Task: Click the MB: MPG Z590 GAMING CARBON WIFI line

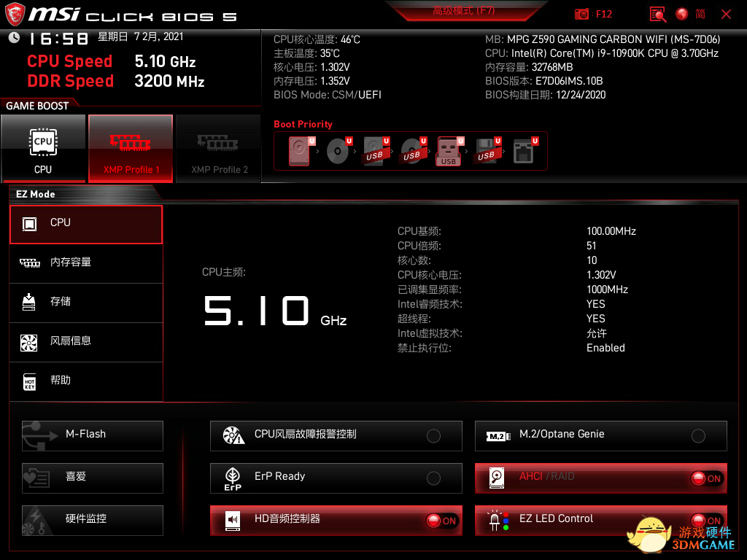Action: tap(603, 39)
